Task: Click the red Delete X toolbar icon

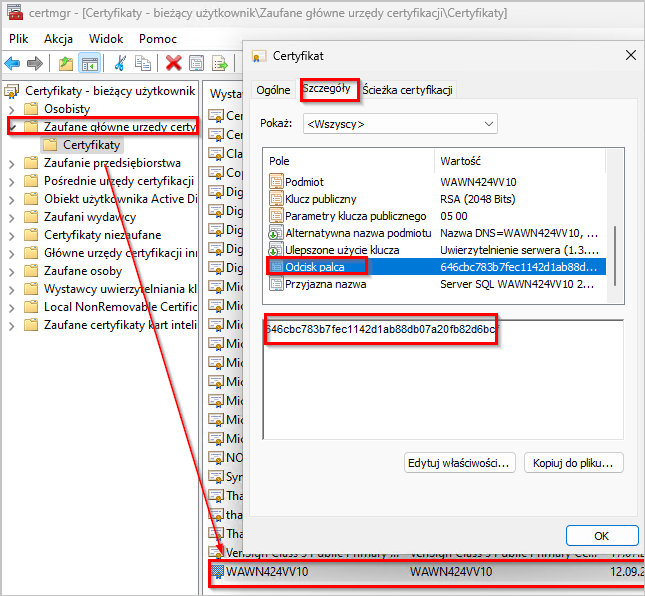Action: click(x=173, y=63)
